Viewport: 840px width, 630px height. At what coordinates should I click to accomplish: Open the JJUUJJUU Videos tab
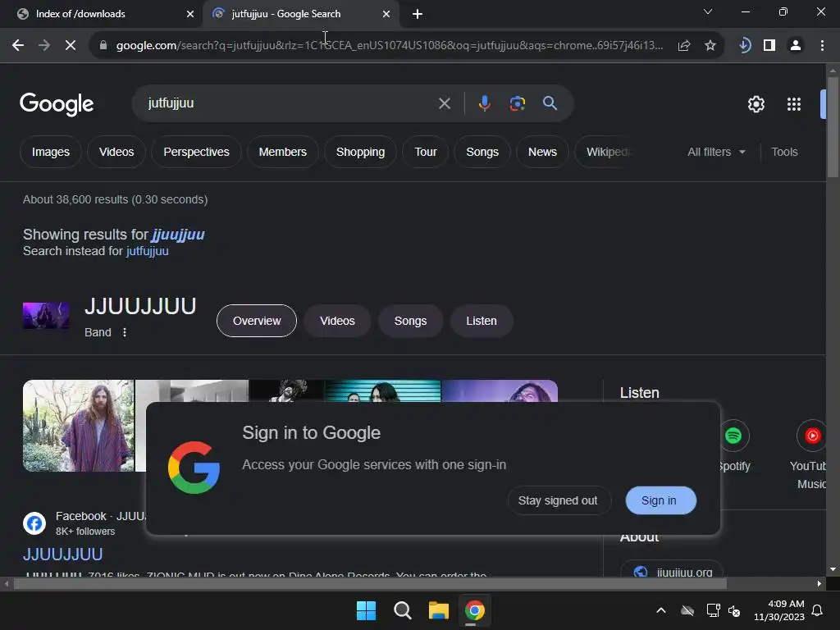point(337,321)
